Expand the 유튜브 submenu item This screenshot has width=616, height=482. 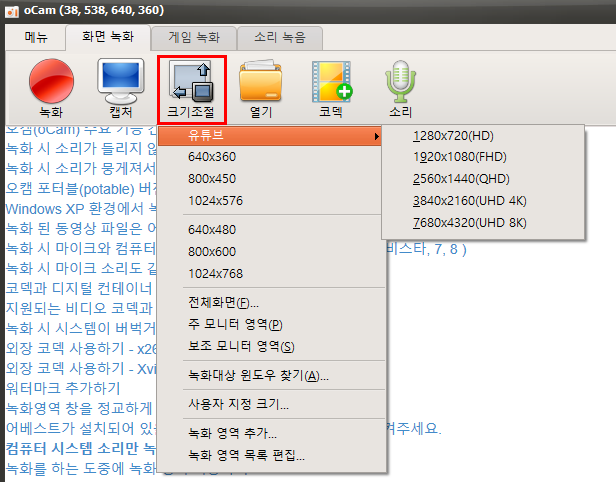click(270, 136)
